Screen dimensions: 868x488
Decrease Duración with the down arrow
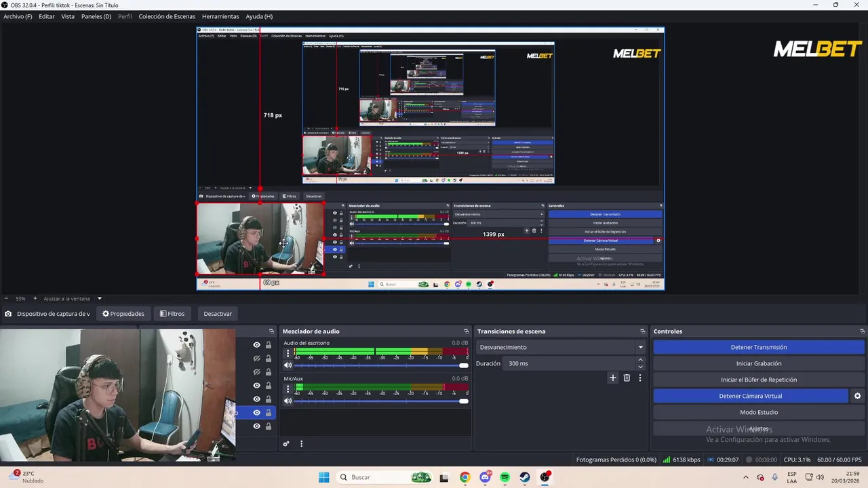point(640,367)
